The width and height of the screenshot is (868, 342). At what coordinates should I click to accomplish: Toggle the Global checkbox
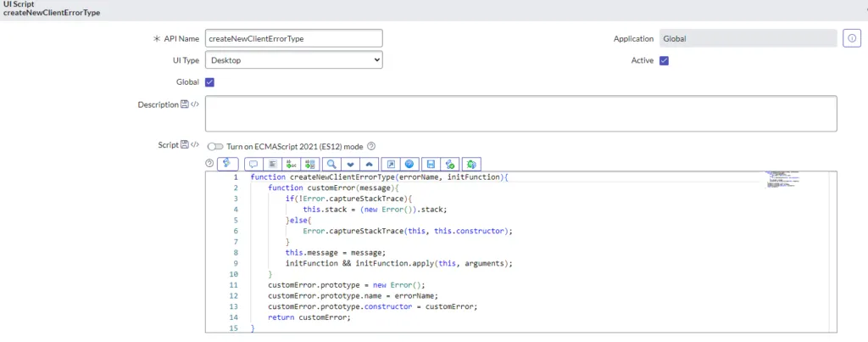point(210,82)
